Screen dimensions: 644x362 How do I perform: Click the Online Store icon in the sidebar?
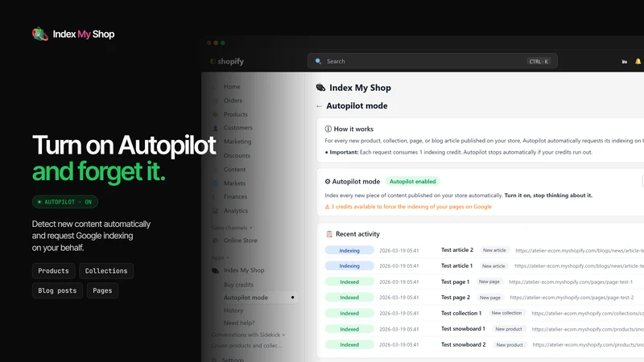[215, 241]
